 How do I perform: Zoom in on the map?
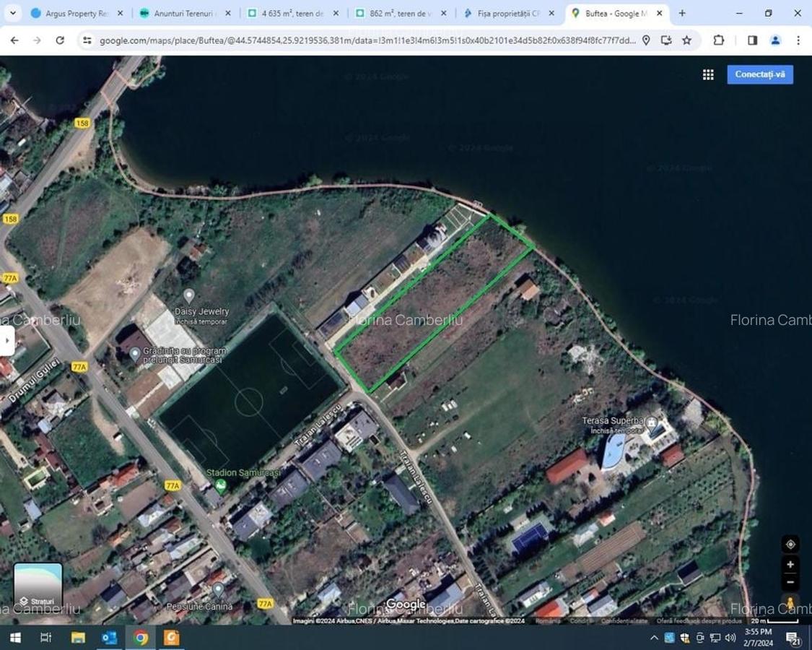[x=790, y=564]
